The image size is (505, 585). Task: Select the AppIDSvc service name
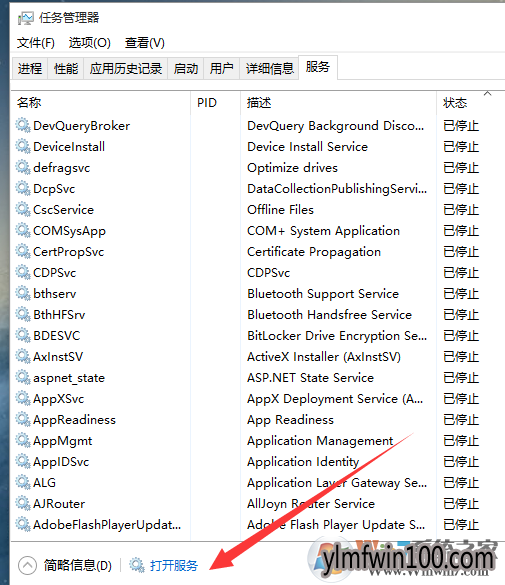[x=61, y=462]
